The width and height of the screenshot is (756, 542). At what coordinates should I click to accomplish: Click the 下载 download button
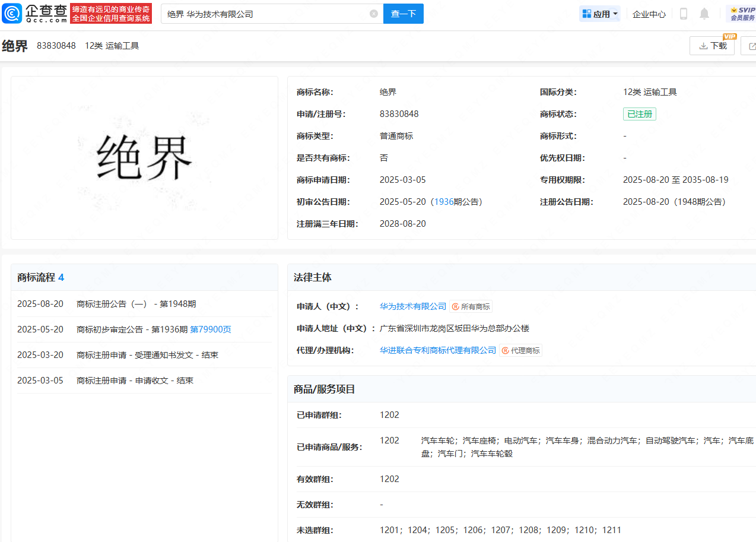coord(711,46)
